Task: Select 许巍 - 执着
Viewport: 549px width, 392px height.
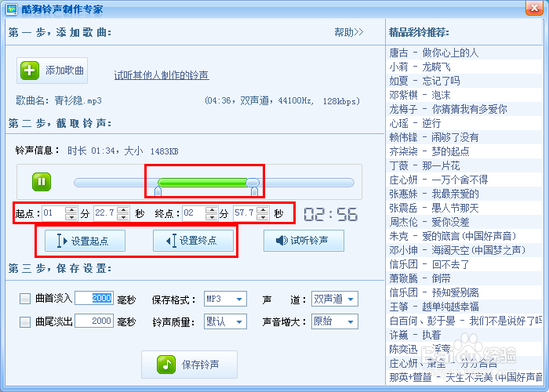Action: 464,335
